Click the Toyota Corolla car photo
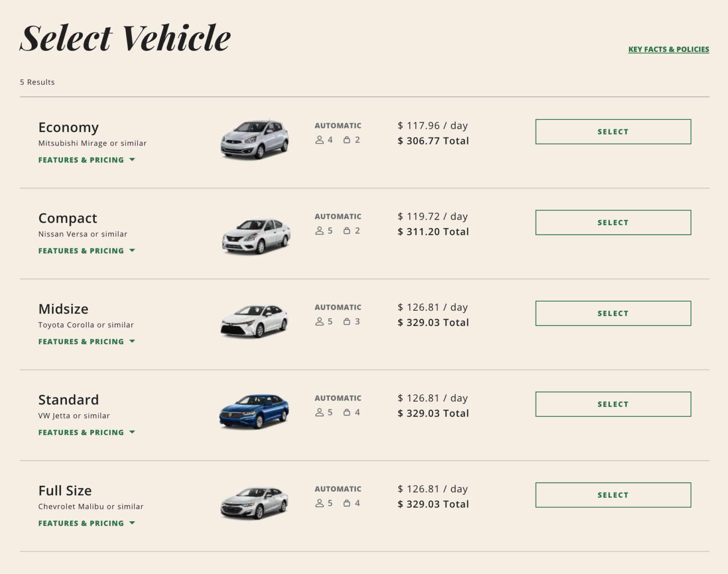Viewport: 728px width, 574px height. click(254, 321)
